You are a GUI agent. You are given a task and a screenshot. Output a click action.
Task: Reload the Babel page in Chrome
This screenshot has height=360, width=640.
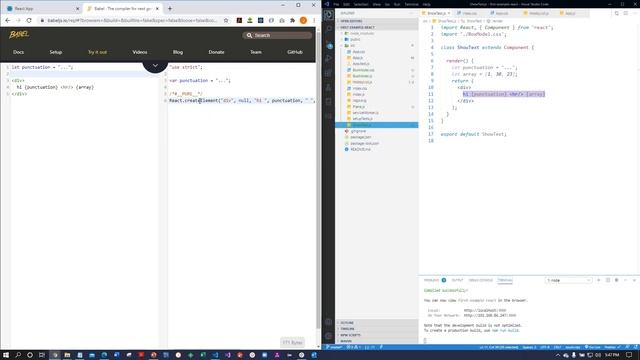coord(29,20)
